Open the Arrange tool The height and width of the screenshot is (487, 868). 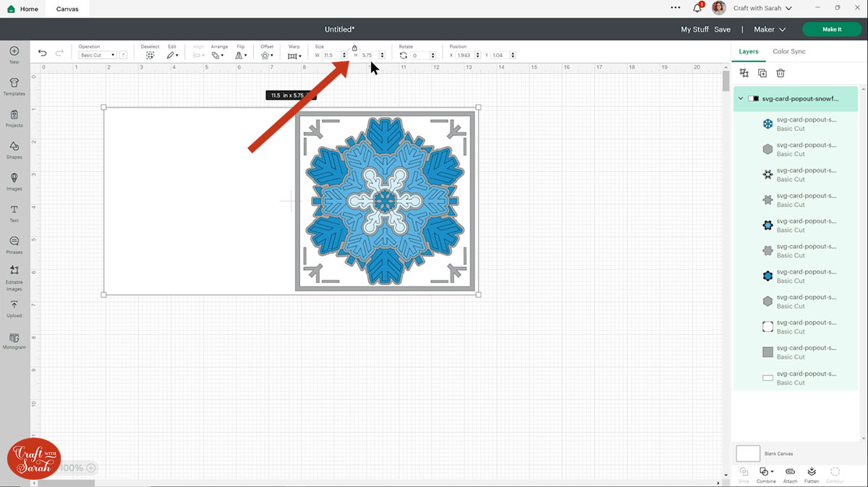(218, 55)
